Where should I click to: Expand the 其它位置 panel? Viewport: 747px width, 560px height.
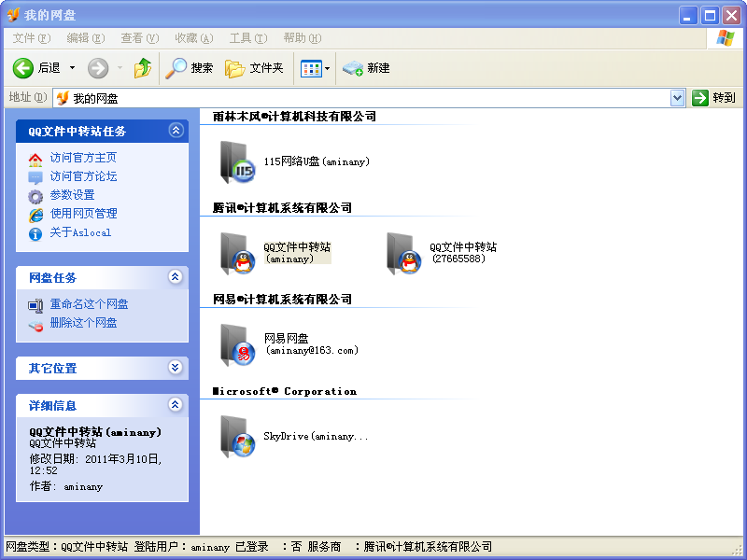click(x=176, y=368)
